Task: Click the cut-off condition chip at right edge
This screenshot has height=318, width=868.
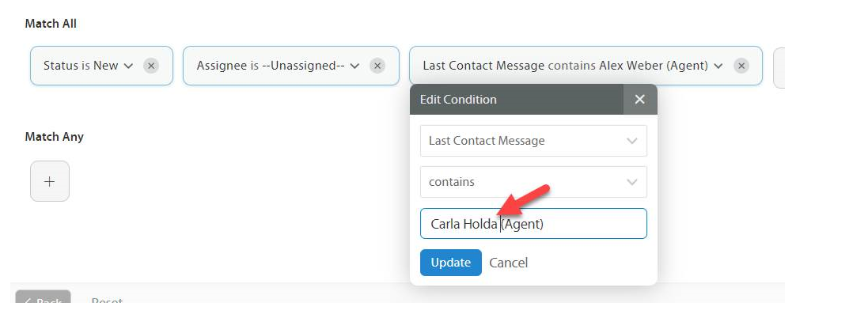Action: pos(779,66)
